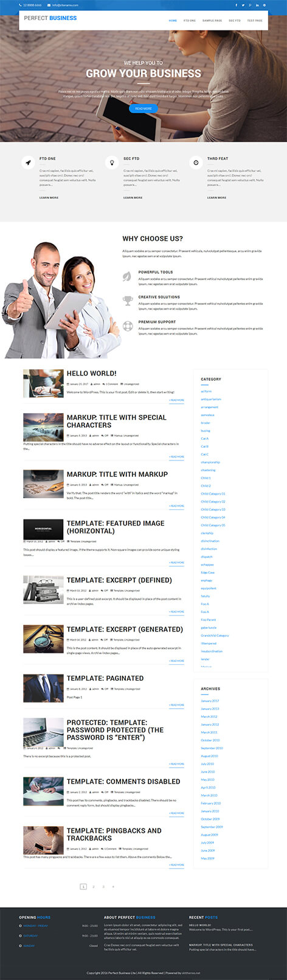Image resolution: width=287 pixels, height=980 pixels.
Task: Click the email envelope icon in top bar
Action: [49, 5]
